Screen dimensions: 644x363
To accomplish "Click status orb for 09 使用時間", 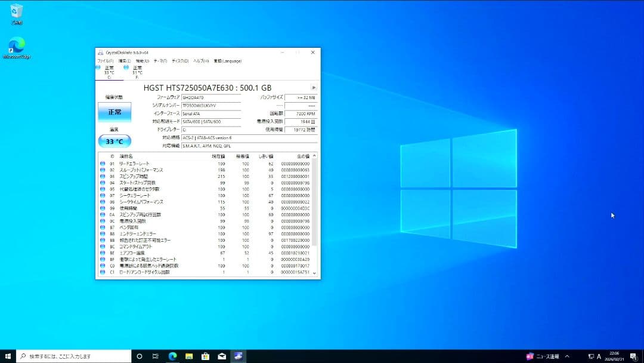I will coord(103,208).
